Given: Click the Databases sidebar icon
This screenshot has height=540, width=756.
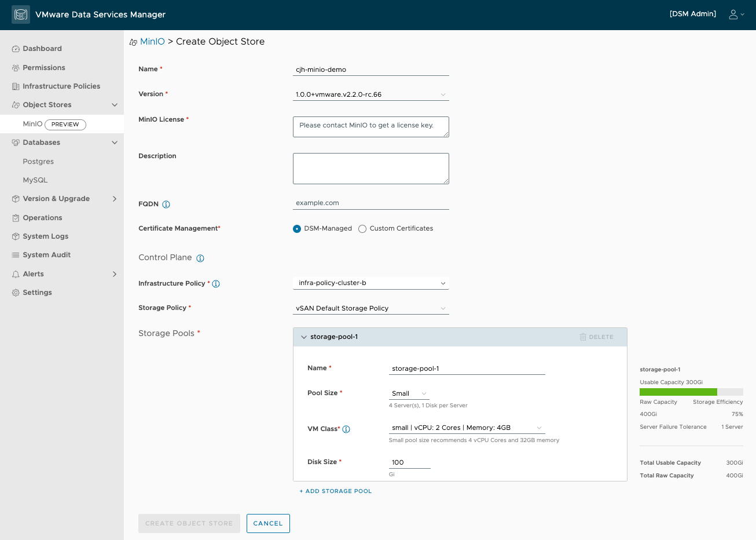Looking at the screenshot, I should 16,143.
